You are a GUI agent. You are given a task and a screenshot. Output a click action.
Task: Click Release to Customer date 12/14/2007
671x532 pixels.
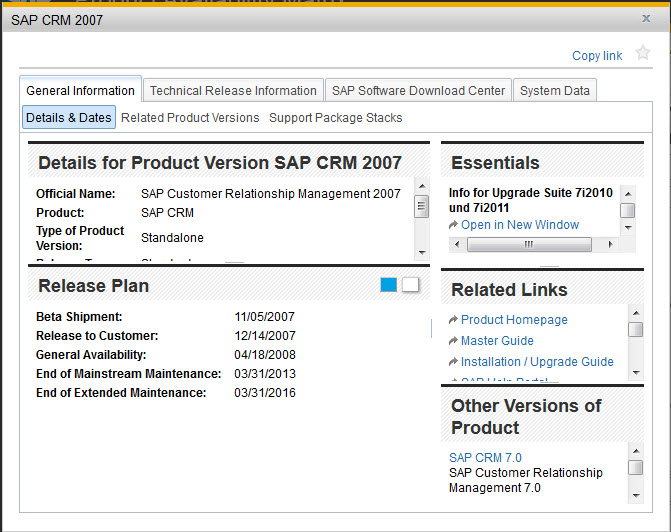(x=265, y=336)
